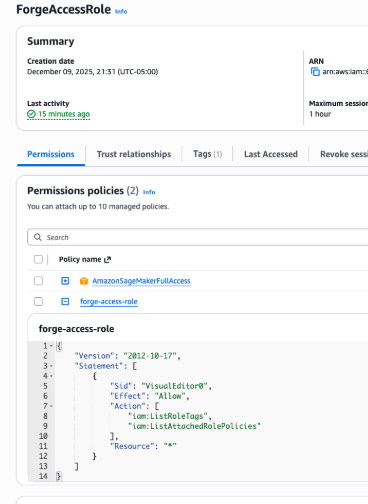Fold the Action array at line 7
Screen dimensions: 368x504
click(x=51, y=406)
